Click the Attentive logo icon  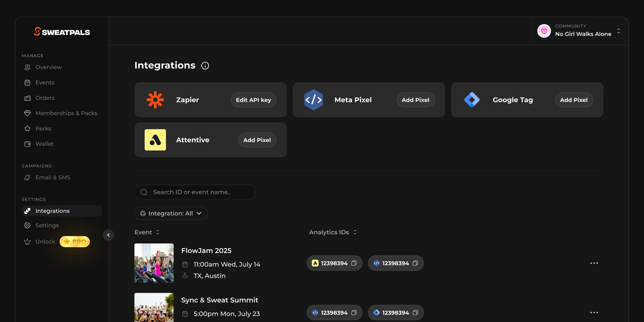pos(155,140)
